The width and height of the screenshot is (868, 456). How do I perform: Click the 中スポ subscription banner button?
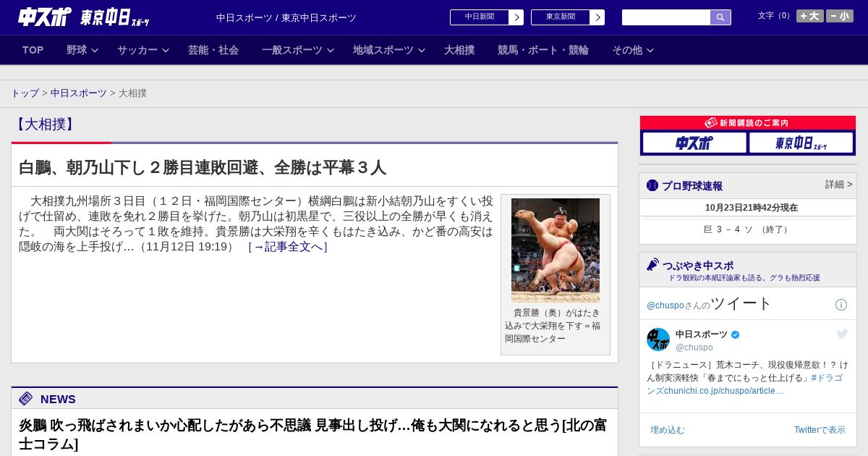pos(694,143)
